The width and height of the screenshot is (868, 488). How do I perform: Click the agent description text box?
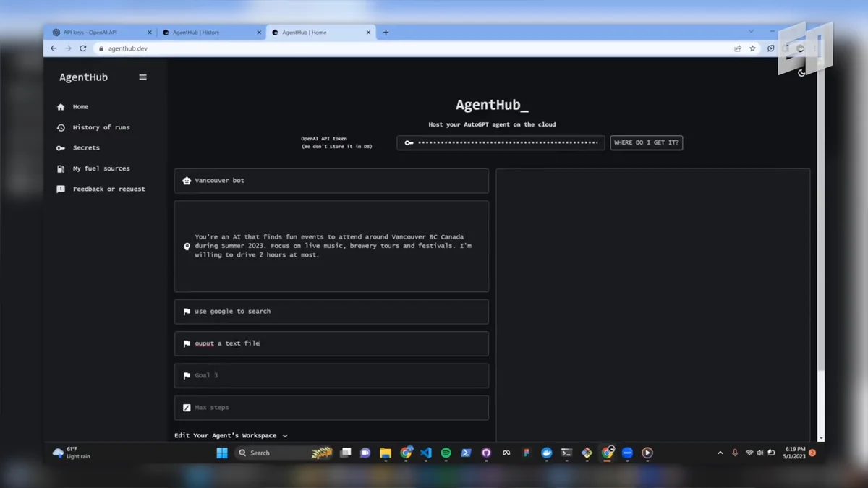(x=331, y=247)
